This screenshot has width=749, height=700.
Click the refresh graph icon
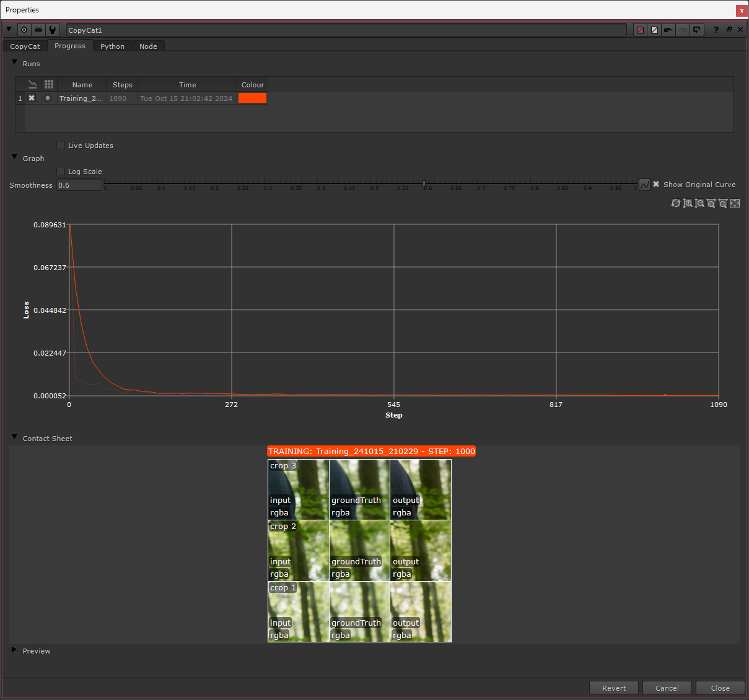[676, 203]
